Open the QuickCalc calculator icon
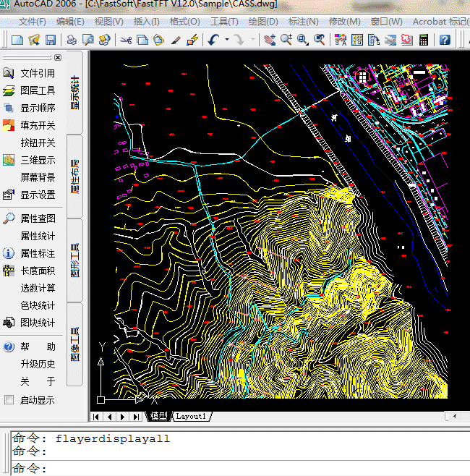Image resolution: width=470 pixels, height=476 pixels. (x=424, y=40)
